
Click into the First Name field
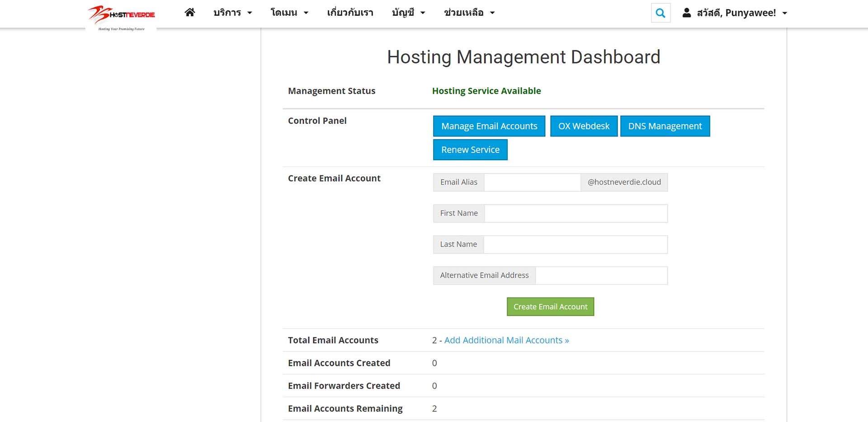[x=576, y=213]
